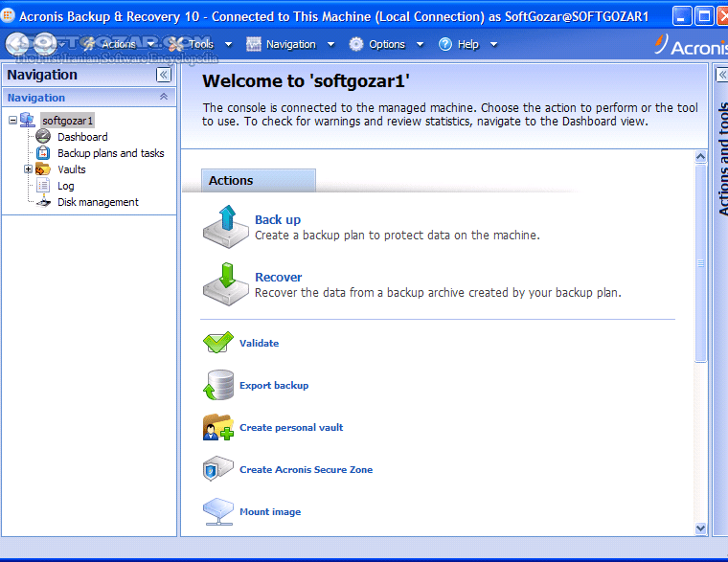Open the Options menu
Screen dimensions: 728x562
point(387,45)
